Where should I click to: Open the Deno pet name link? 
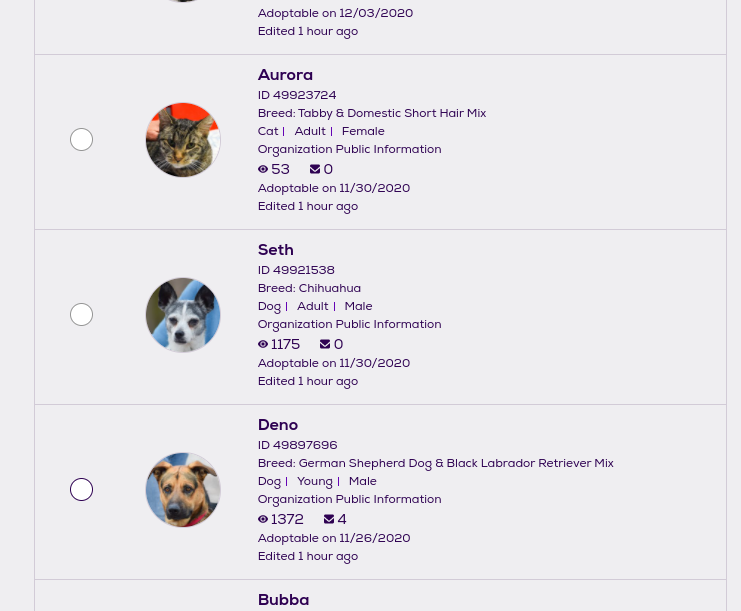pyautogui.click(x=278, y=425)
